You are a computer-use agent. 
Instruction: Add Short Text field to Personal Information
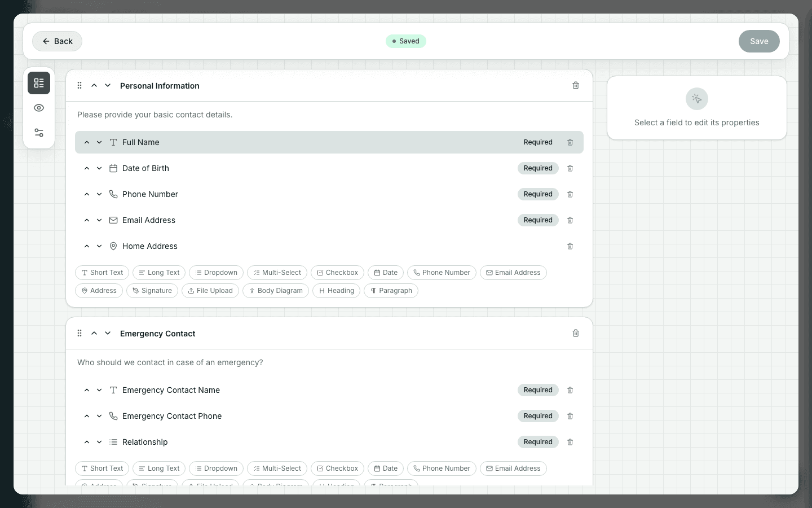pyautogui.click(x=102, y=273)
